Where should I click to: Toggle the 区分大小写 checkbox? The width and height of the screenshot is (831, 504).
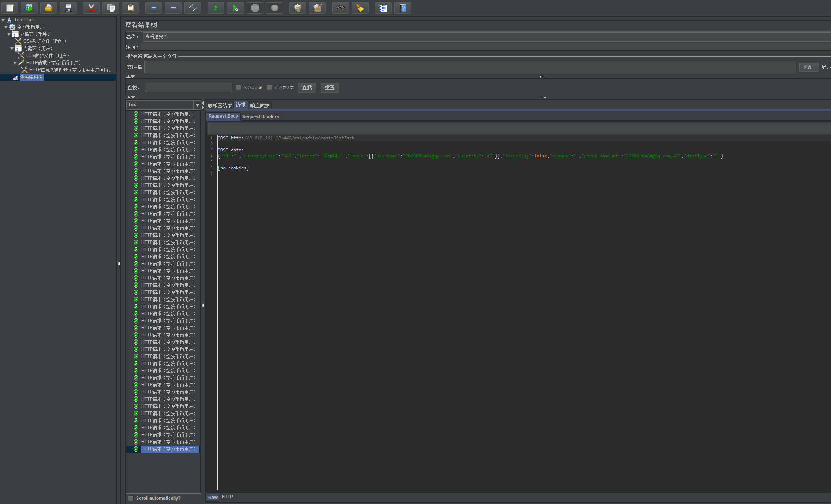pyautogui.click(x=238, y=87)
